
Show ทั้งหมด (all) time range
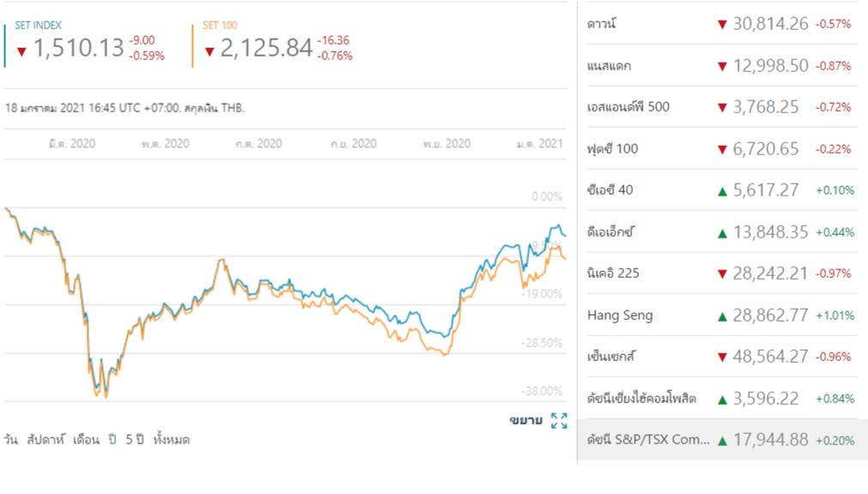(171, 440)
